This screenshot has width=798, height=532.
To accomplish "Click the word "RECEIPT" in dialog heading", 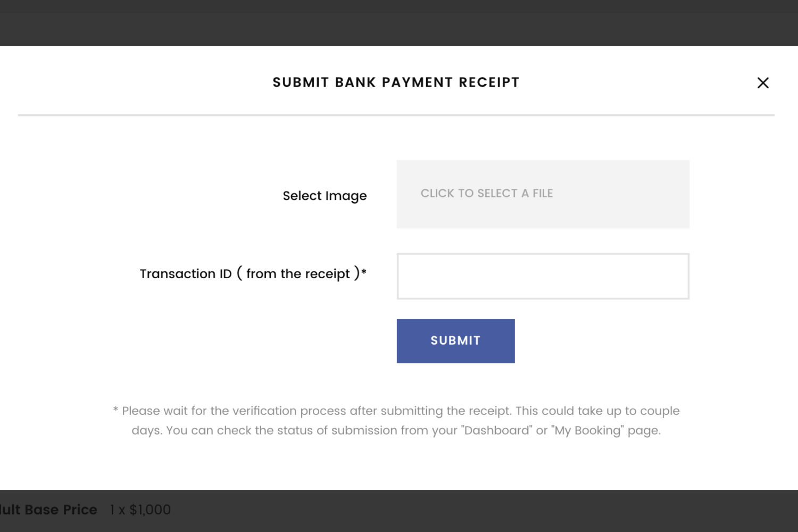I will tap(489, 82).
